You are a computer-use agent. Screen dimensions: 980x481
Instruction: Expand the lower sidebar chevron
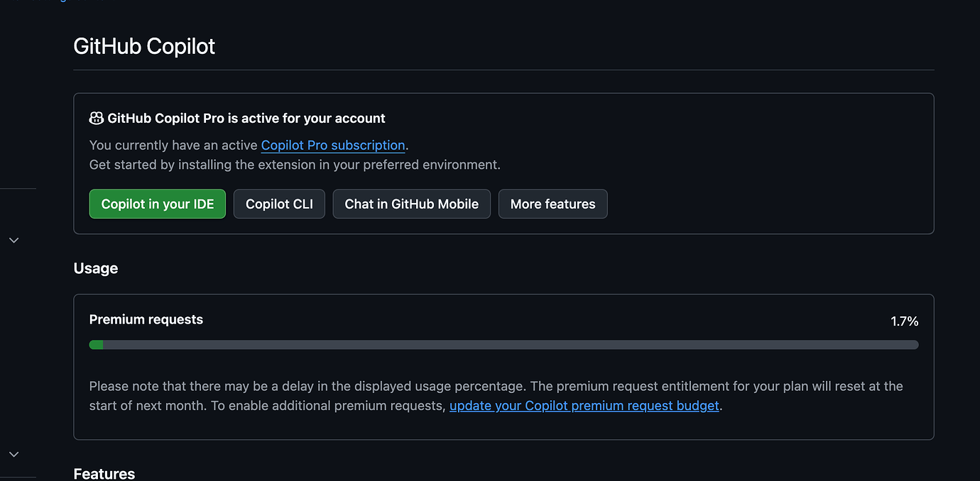click(x=13, y=454)
